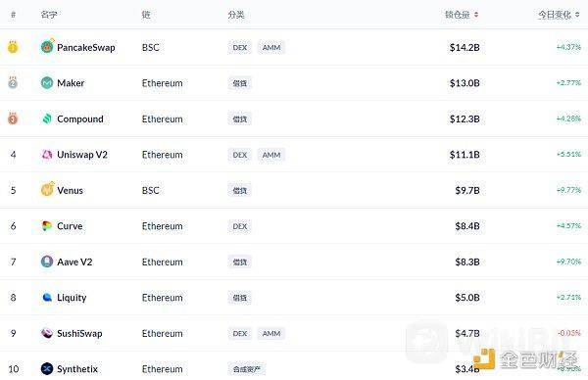
Task: Click the gold first-place medal icon
Action: point(13,47)
